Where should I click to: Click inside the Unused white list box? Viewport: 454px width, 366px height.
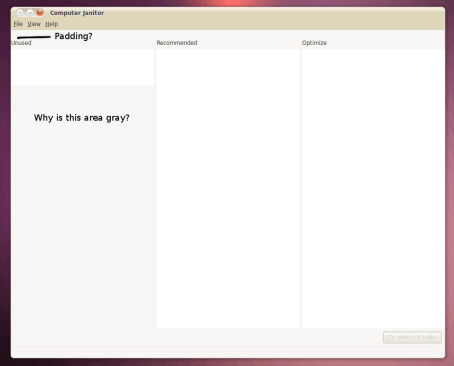(83, 67)
